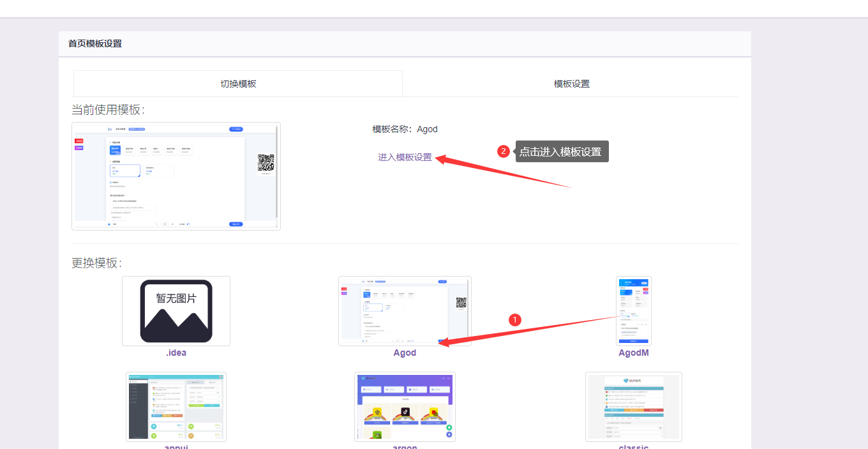Open the 模板设置 tab
The height and width of the screenshot is (449, 868).
(x=571, y=84)
